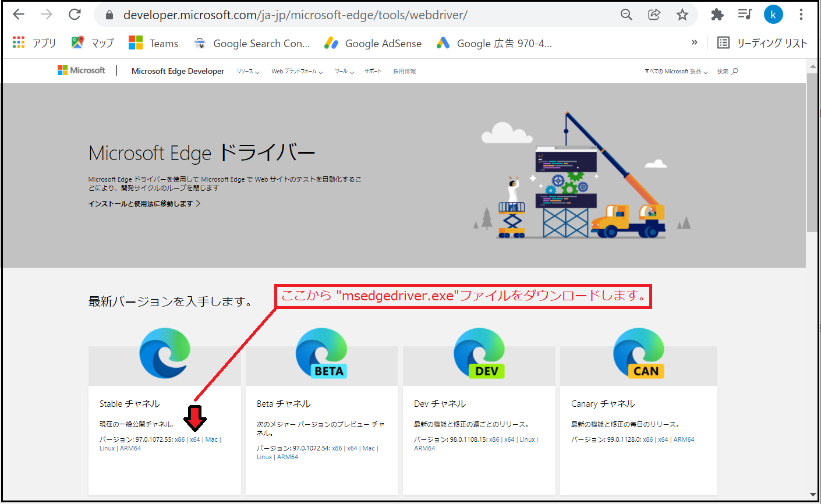821x504 pixels.
Task: Expand the すべての Microsoft 製品 dropdown
Action: pyautogui.click(x=676, y=71)
